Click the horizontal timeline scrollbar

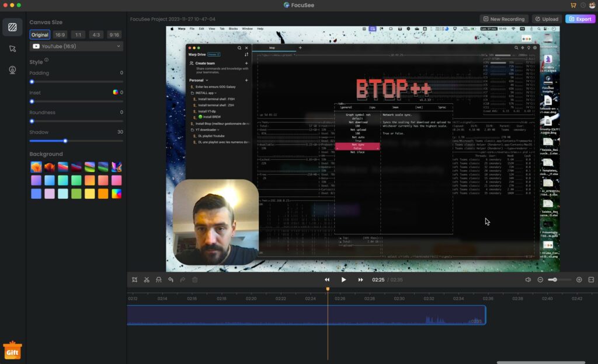pos(541,362)
